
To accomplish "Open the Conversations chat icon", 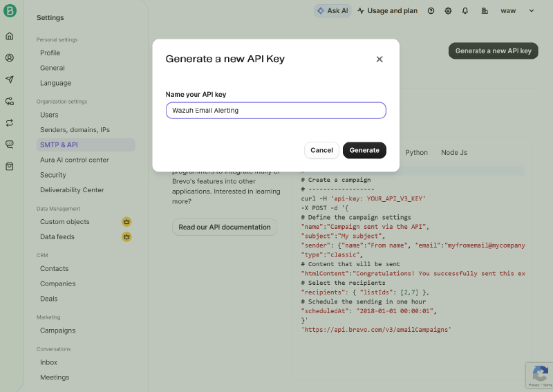I will [x=10, y=144].
